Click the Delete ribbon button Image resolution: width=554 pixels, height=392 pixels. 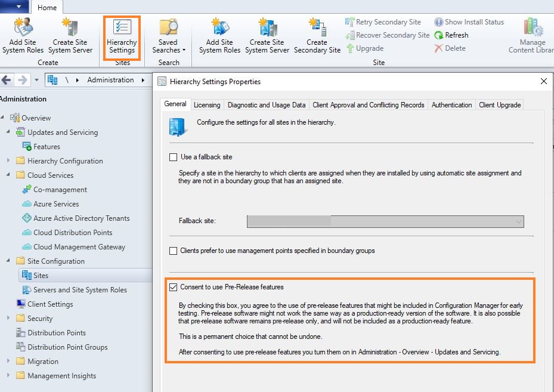point(450,48)
